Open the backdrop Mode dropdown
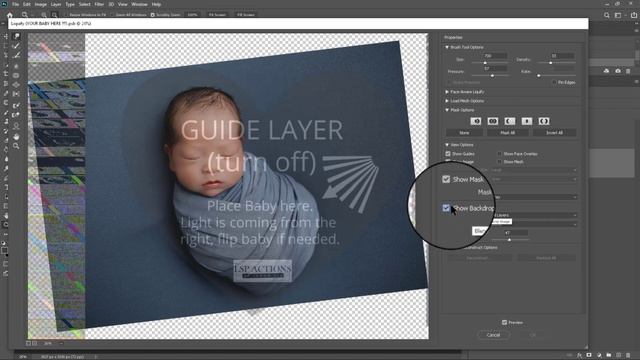 (536, 224)
